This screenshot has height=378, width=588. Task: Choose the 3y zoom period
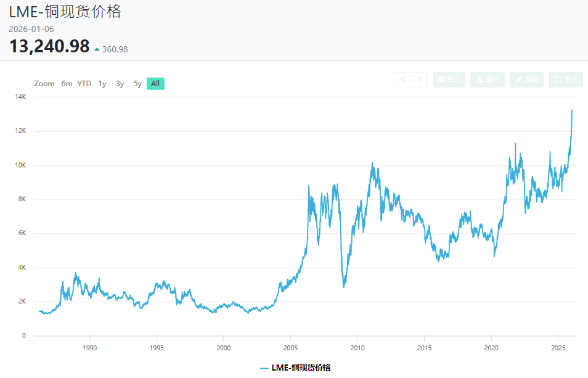[x=120, y=84]
